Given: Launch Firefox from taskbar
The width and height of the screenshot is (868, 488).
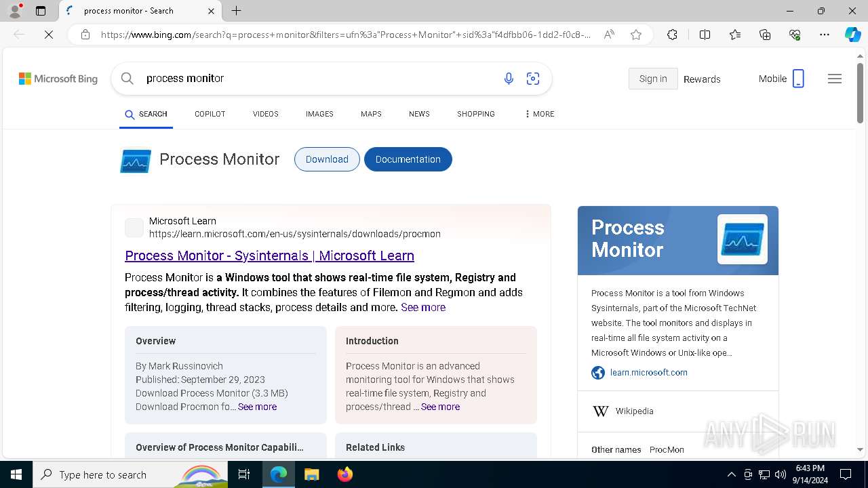Looking at the screenshot, I should coord(345,474).
